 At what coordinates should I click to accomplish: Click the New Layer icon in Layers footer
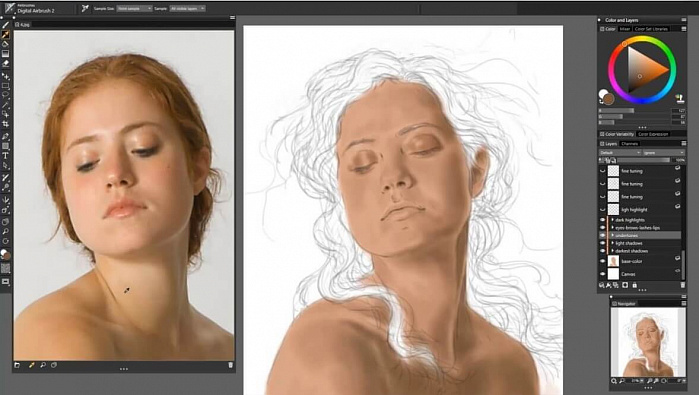coord(615,285)
